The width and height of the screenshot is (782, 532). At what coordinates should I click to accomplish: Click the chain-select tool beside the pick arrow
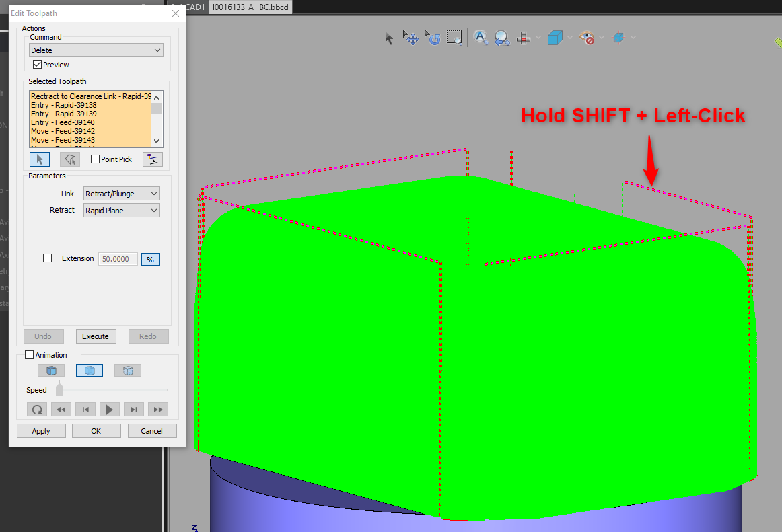pyautogui.click(x=69, y=159)
